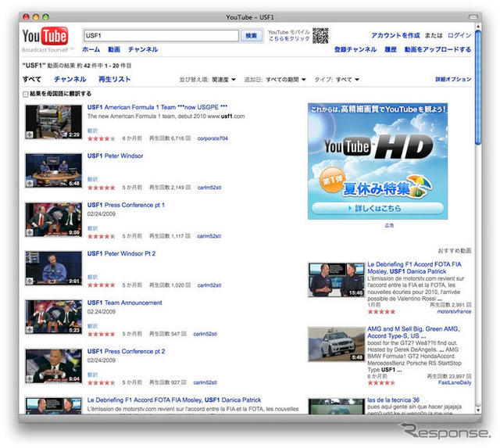Toggle translate results to native language checkbox
500x448 pixels.
tap(26, 94)
